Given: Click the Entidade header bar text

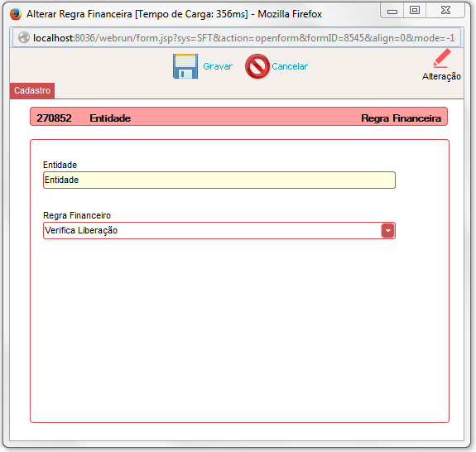Looking at the screenshot, I should point(110,118).
